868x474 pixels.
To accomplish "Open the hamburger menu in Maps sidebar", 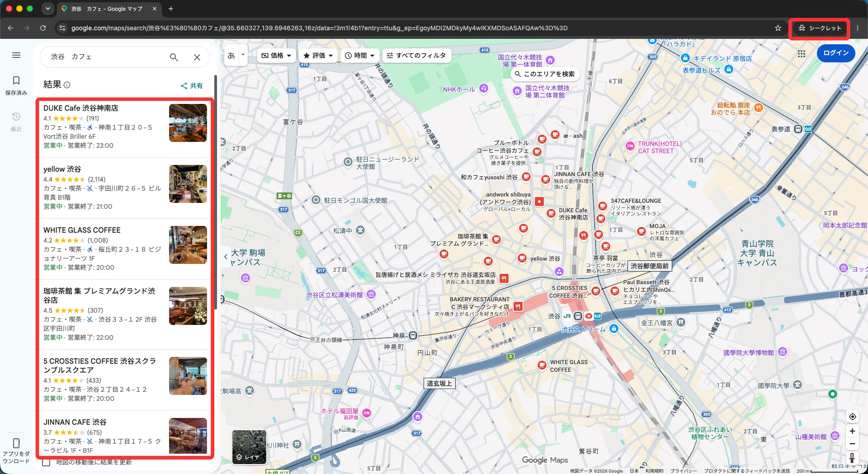I will pyautogui.click(x=16, y=55).
